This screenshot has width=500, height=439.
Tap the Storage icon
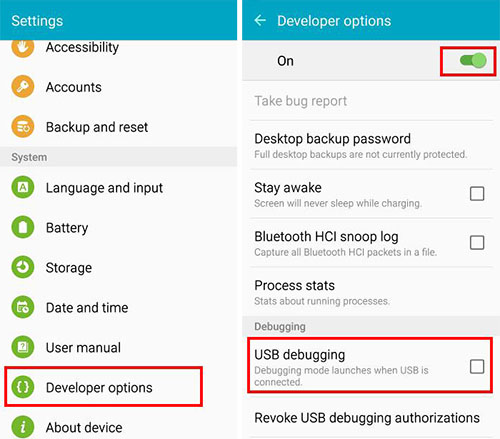click(23, 267)
